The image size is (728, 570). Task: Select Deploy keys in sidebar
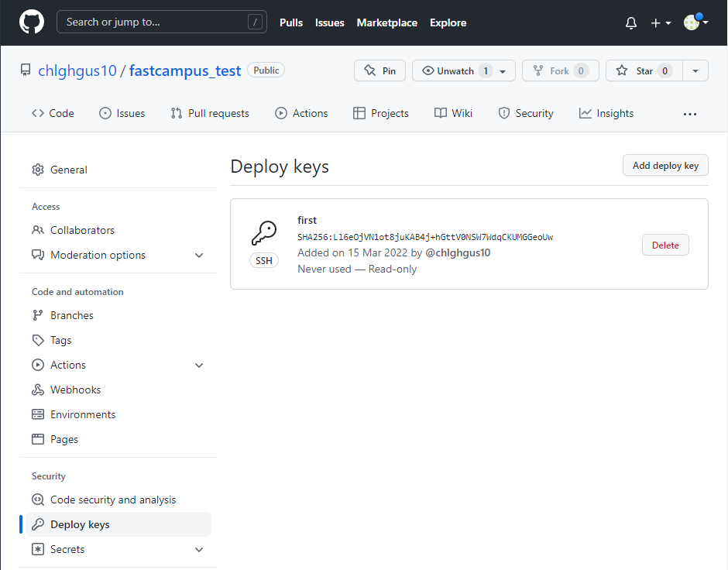[118, 524]
